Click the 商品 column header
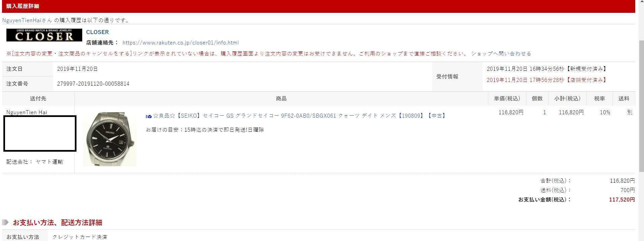This screenshot has width=644, height=241. (281, 98)
